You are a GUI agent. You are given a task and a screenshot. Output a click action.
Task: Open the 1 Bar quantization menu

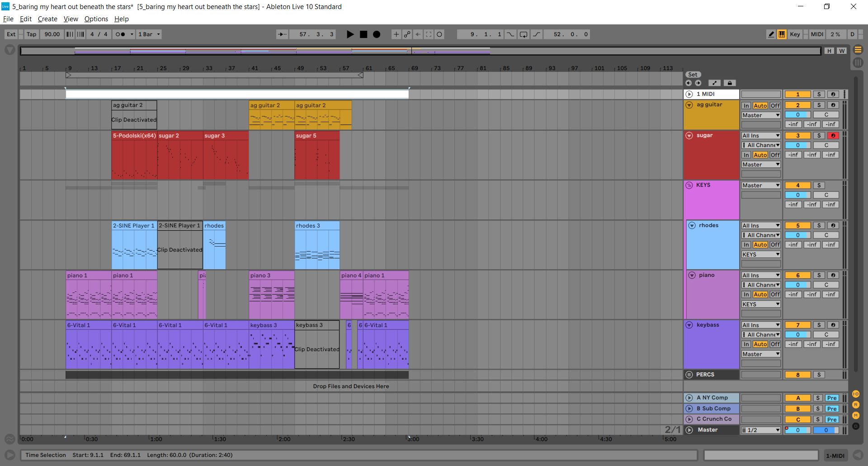149,34
